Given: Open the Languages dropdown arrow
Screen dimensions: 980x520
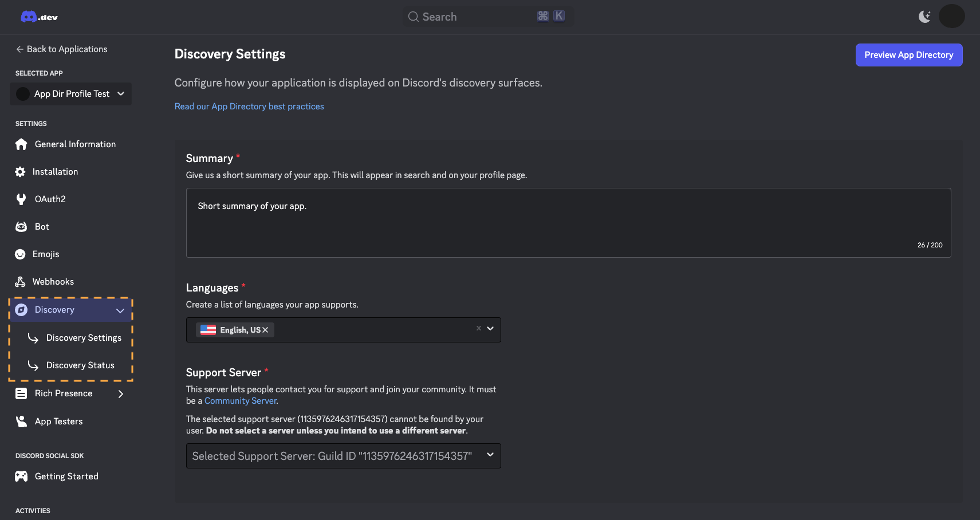Looking at the screenshot, I should 490,329.
